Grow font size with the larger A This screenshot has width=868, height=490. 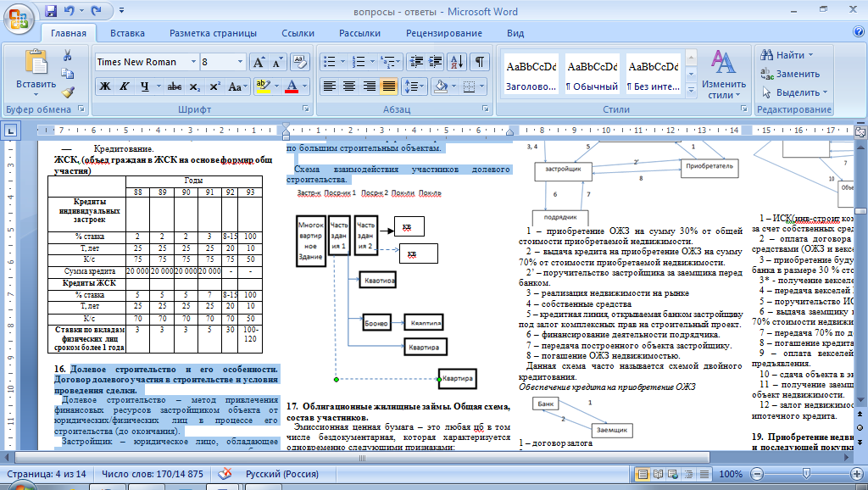(259, 62)
